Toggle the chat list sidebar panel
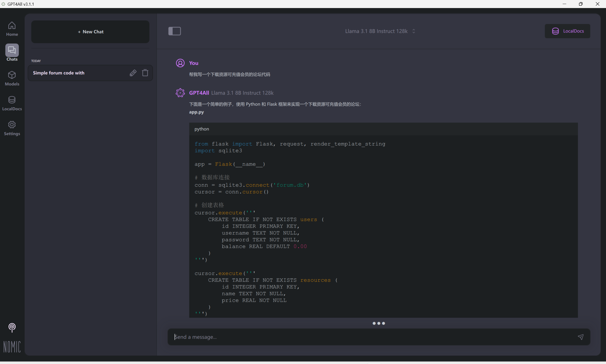 pos(174,31)
